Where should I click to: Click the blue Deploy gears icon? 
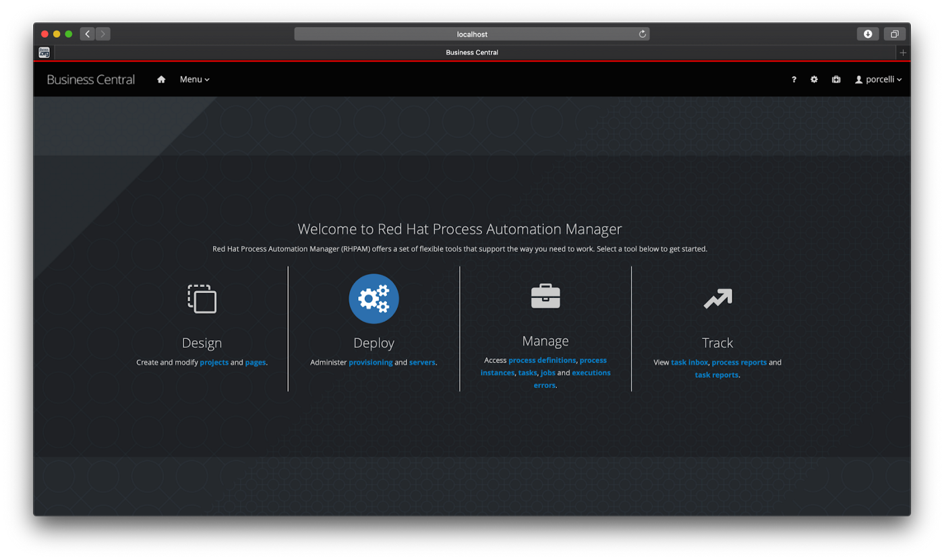374,299
